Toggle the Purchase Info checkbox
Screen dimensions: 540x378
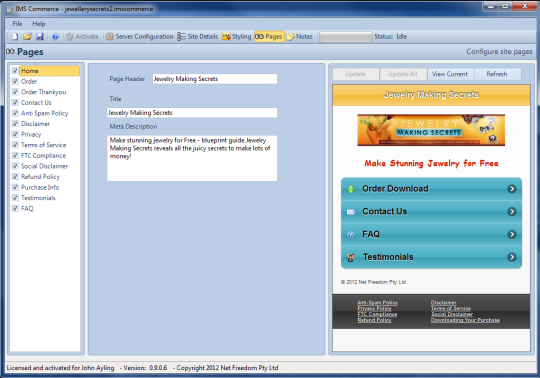(x=15, y=187)
